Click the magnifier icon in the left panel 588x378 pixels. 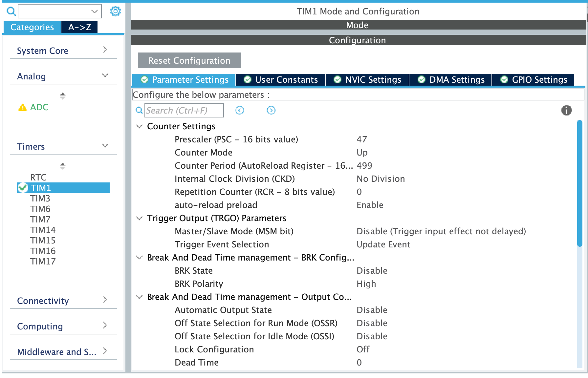pos(11,11)
